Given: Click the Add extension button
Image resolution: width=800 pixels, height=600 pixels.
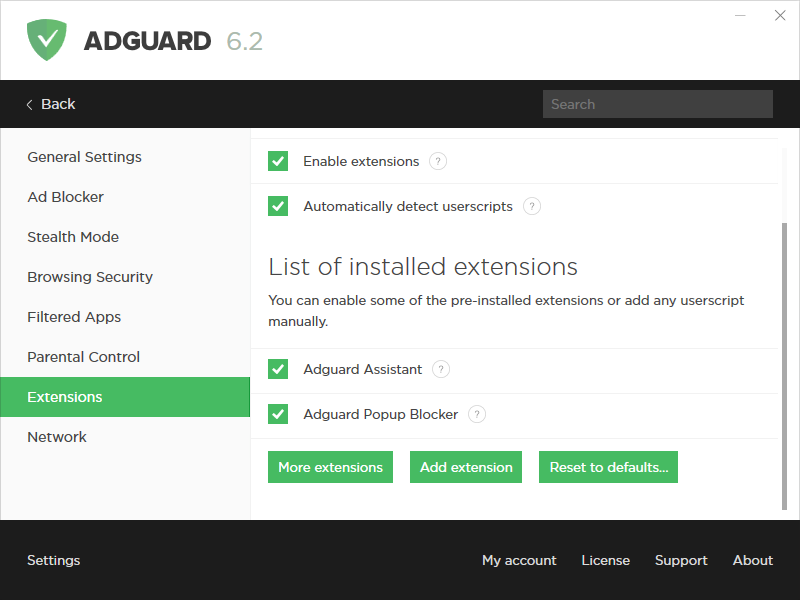Looking at the screenshot, I should (x=466, y=467).
